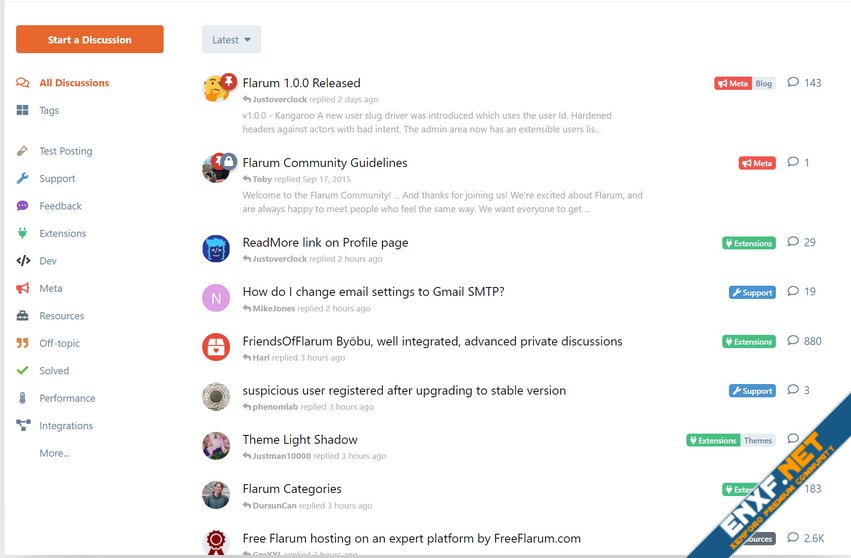Click the Feedback chat bubble icon
This screenshot has height=558, width=851.
point(22,206)
